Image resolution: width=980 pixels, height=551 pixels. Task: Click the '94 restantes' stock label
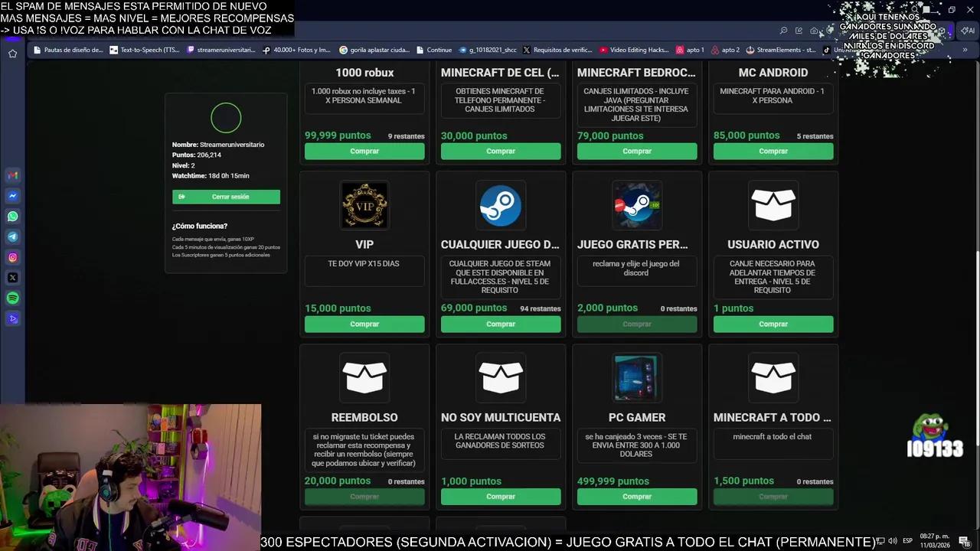[x=541, y=308]
